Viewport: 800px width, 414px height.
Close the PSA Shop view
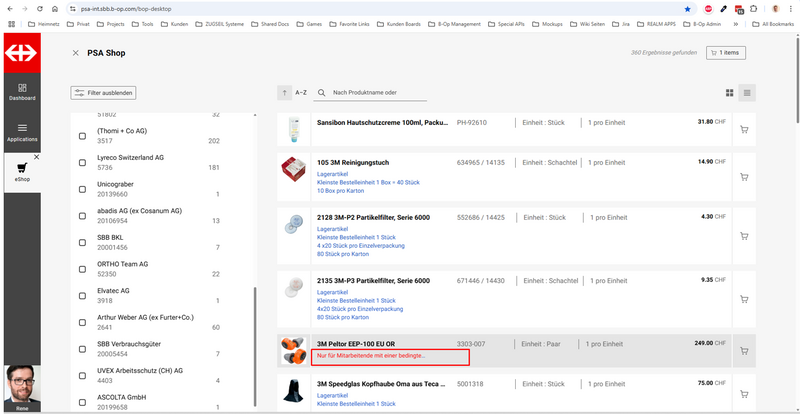76,53
